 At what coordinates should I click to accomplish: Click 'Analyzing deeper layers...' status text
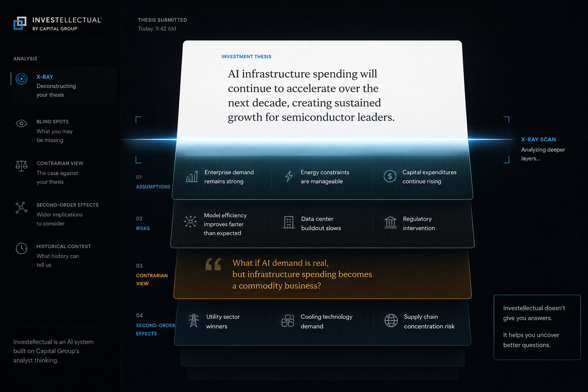(x=543, y=154)
